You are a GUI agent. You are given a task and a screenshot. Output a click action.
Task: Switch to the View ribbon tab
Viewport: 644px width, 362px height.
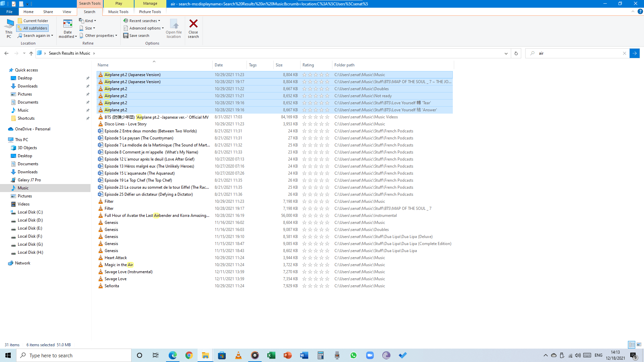(67, 12)
